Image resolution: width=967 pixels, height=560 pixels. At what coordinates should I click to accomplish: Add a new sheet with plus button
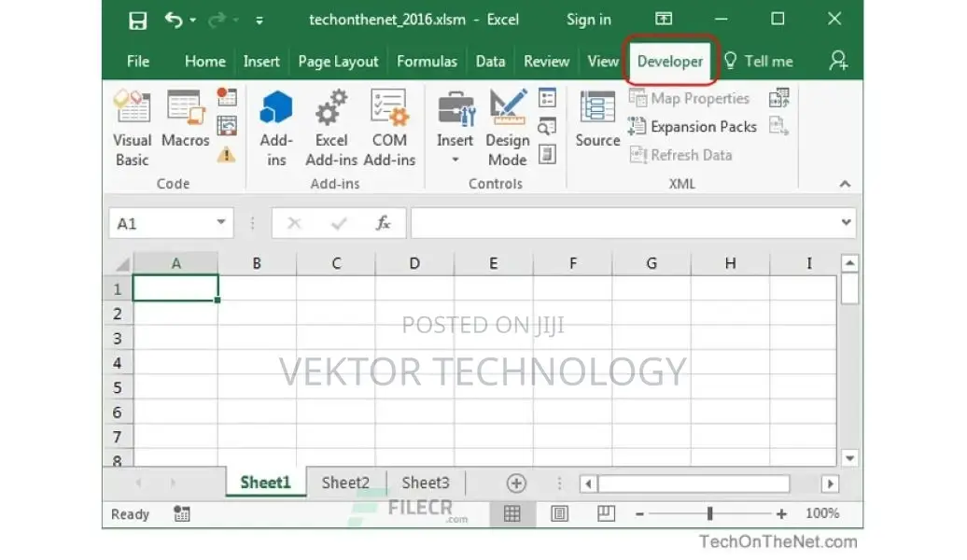[x=516, y=483]
